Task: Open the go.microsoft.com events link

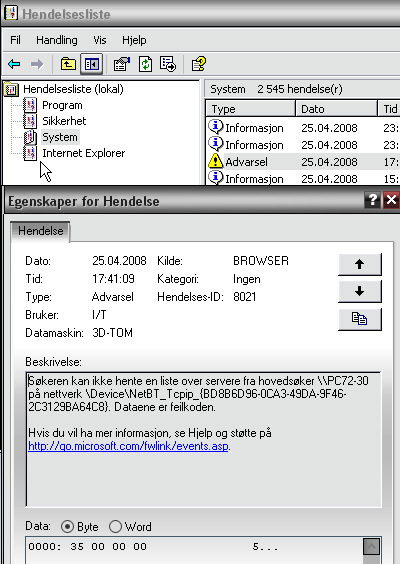Action: (128, 446)
